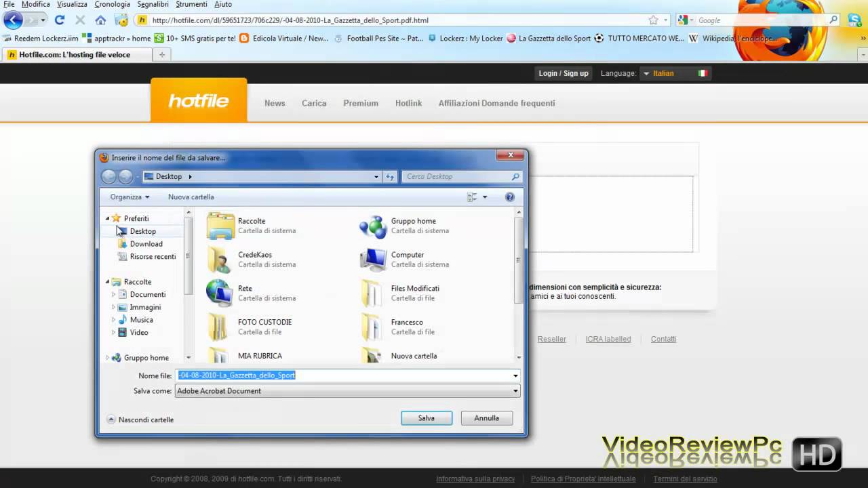Select Desktop in Preferiti list
The image size is (868, 488).
[x=142, y=231]
